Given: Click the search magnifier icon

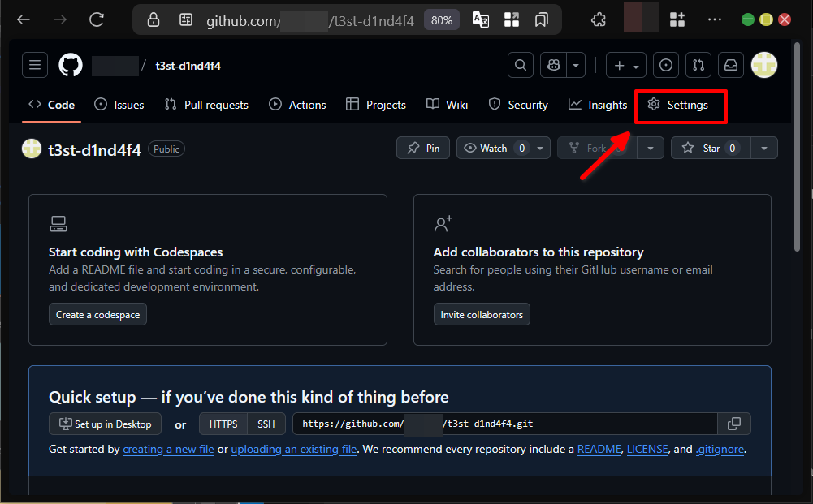Looking at the screenshot, I should [x=521, y=66].
